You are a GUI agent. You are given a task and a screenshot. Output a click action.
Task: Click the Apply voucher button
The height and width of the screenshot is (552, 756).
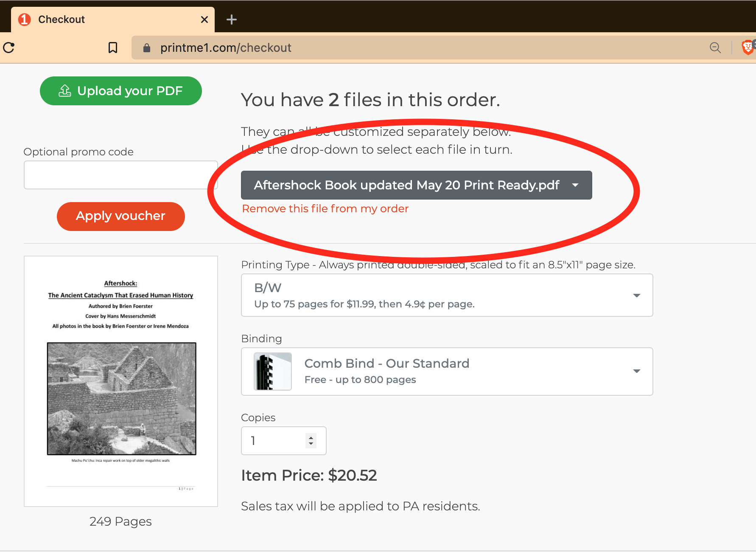121,216
